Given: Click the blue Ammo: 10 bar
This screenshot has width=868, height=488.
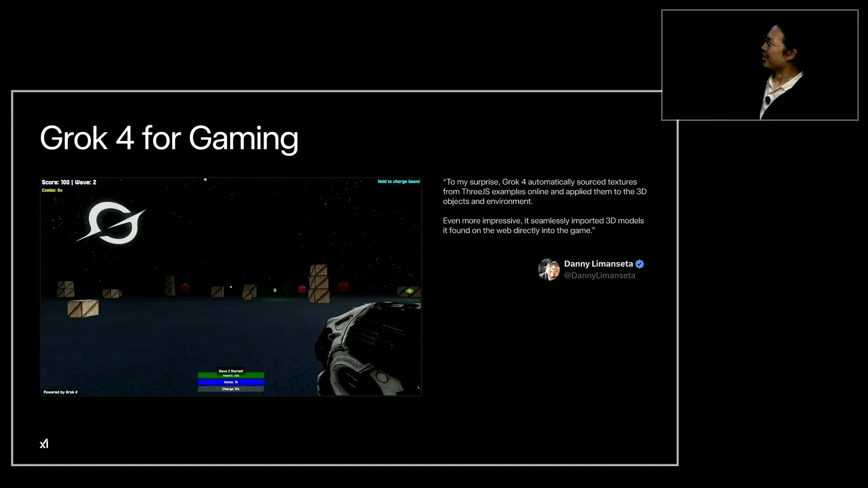Looking at the screenshot, I should tap(231, 382).
